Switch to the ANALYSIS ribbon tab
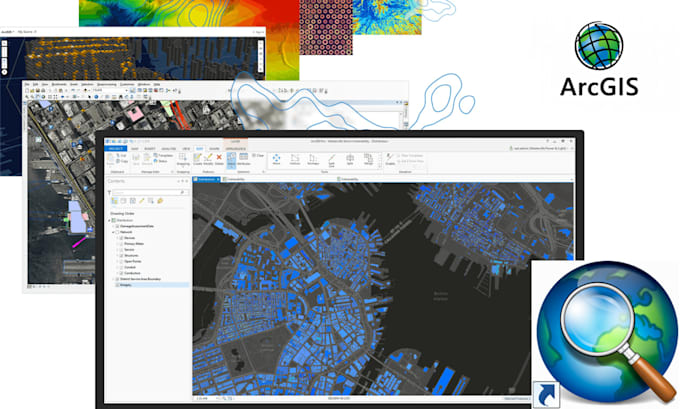Screen dimensions: 680x409 coord(169,149)
